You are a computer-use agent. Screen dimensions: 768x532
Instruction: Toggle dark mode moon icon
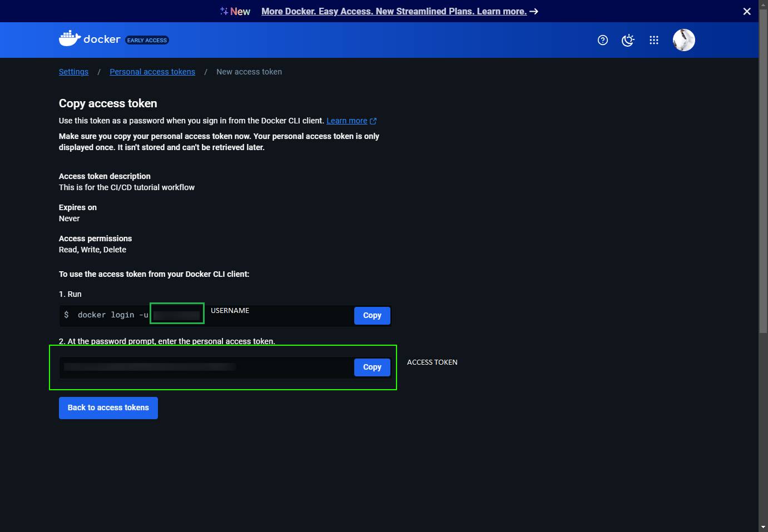(628, 40)
